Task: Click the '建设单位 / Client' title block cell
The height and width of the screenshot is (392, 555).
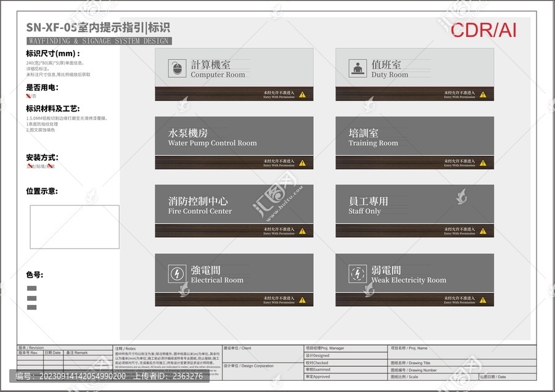Action: pos(263,354)
